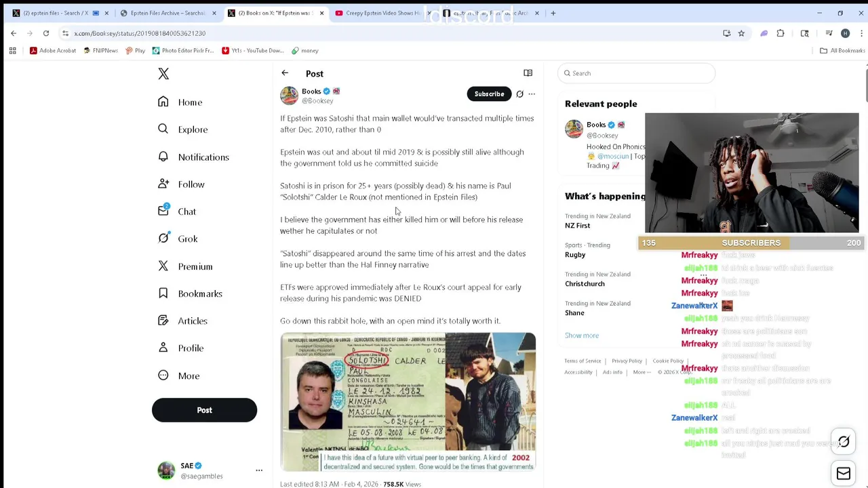Click the install app icon in address bar
Viewport: 868px width, 488px height.
[x=727, y=33]
